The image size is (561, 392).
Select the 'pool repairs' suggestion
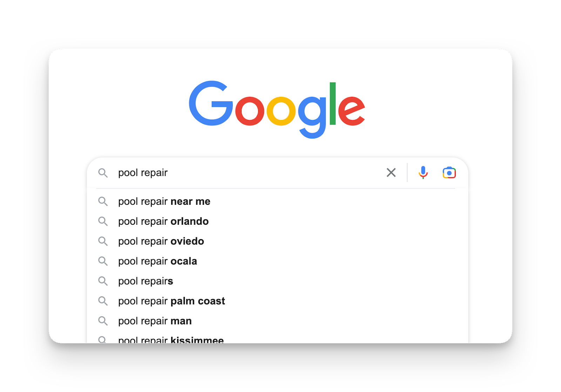(145, 281)
